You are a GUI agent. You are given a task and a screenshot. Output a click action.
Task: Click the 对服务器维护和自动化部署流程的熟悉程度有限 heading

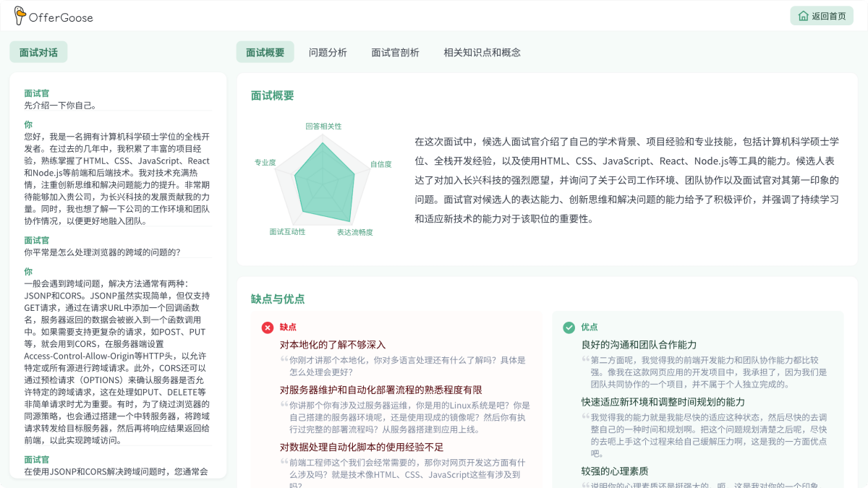click(380, 390)
